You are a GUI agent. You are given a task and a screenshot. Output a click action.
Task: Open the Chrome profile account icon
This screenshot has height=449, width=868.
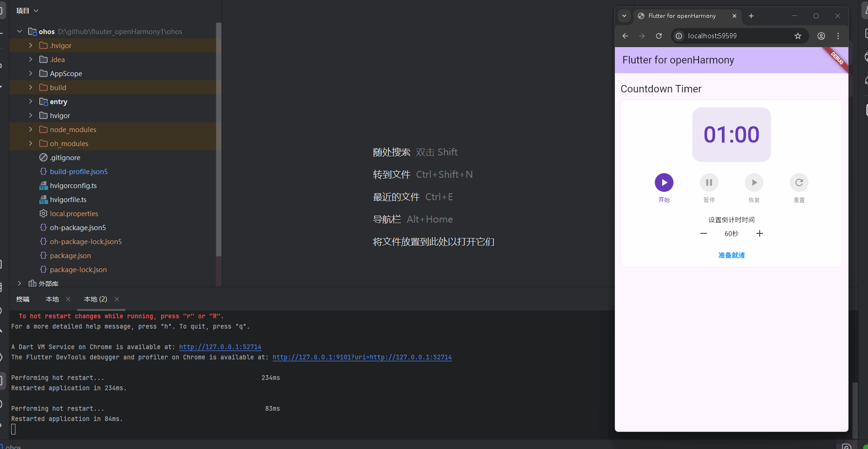click(821, 35)
